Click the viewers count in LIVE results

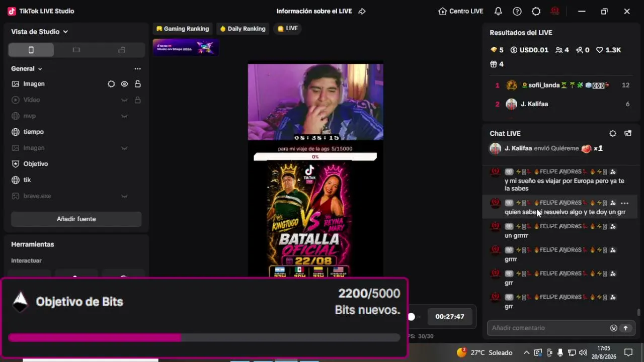point(562,50)
